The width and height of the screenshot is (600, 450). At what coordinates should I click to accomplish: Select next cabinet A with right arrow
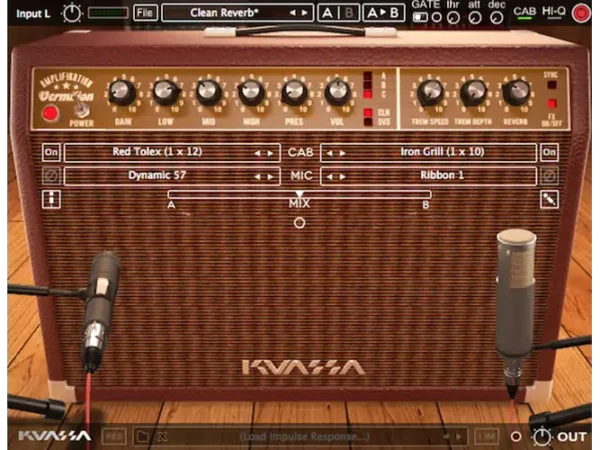[270, 153]
